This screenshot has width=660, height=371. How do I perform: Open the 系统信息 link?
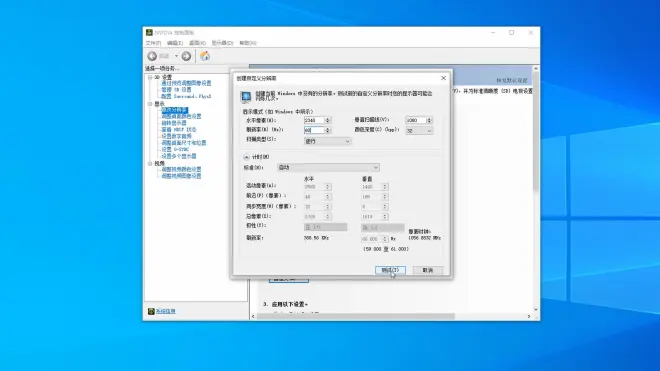[166, 311]
